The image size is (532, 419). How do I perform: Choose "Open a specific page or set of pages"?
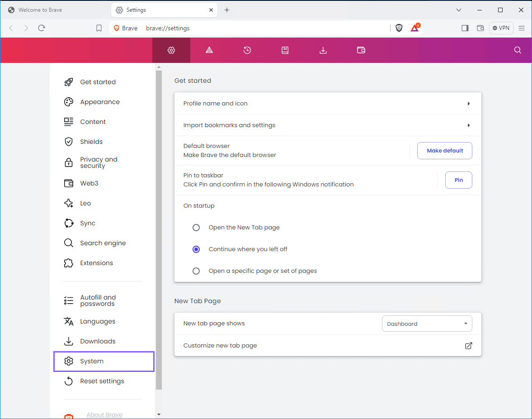(196, 271)
